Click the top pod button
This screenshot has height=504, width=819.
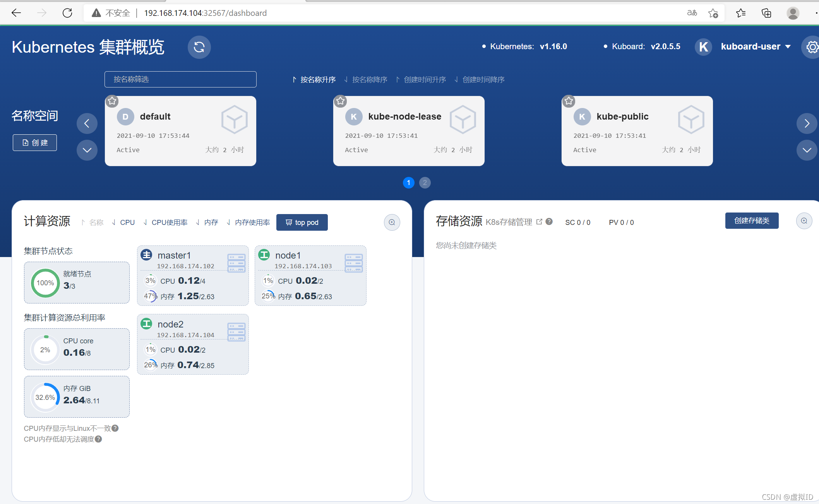[x=302, y=223]
